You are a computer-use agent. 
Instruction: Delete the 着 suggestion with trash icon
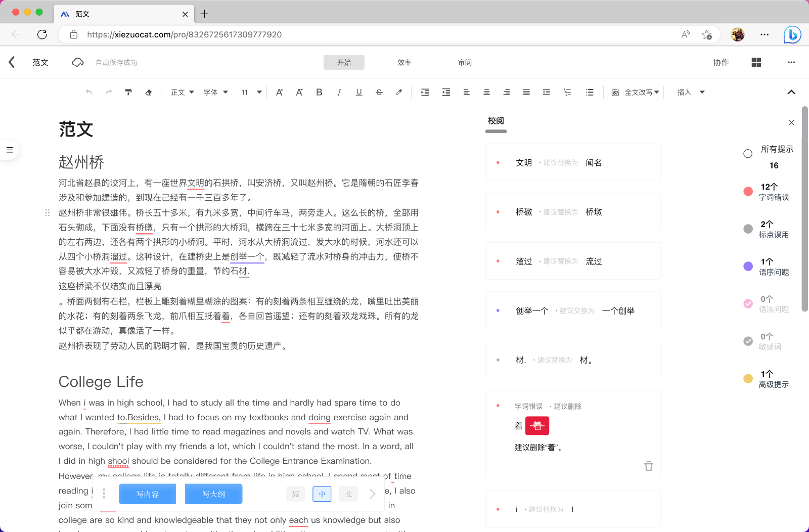click(x=649, y=466)
